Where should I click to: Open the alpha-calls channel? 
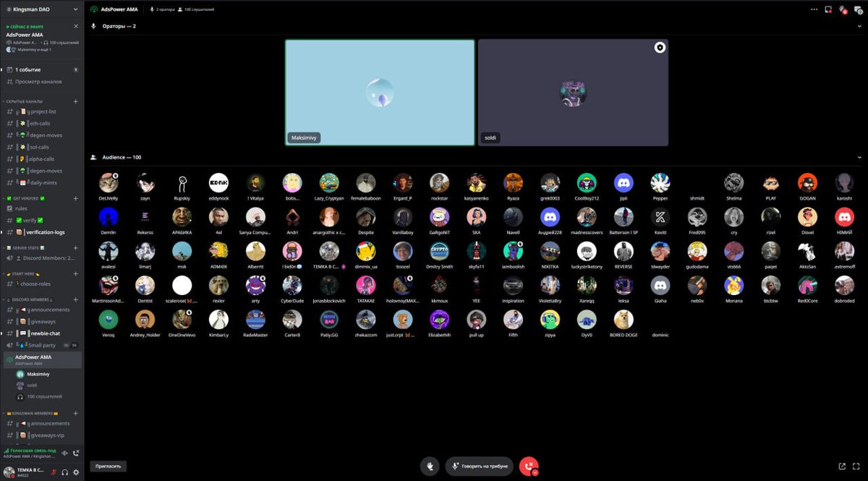tap(42, 159)
